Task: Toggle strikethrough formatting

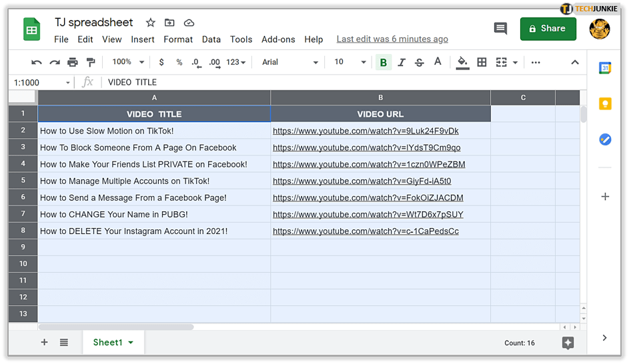Action: [x=420, y=63]
